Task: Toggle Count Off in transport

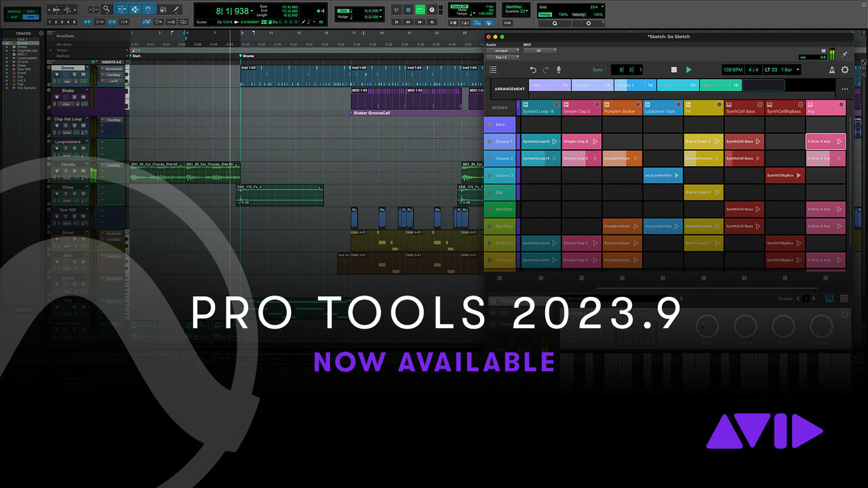Action: pyautogui.click(x=459, y=6)
